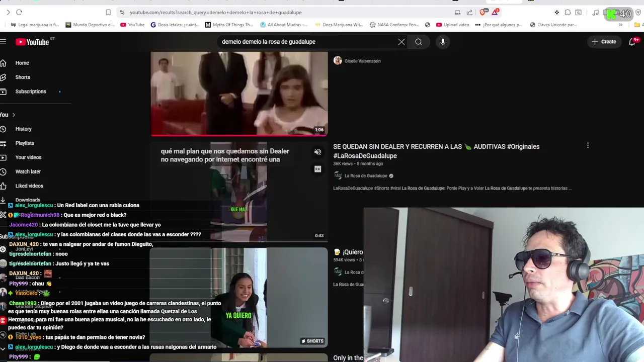Open La Rosa de Guadalupe channel under Dealer video
Screen dimensions: 644x362
(366, 175)
